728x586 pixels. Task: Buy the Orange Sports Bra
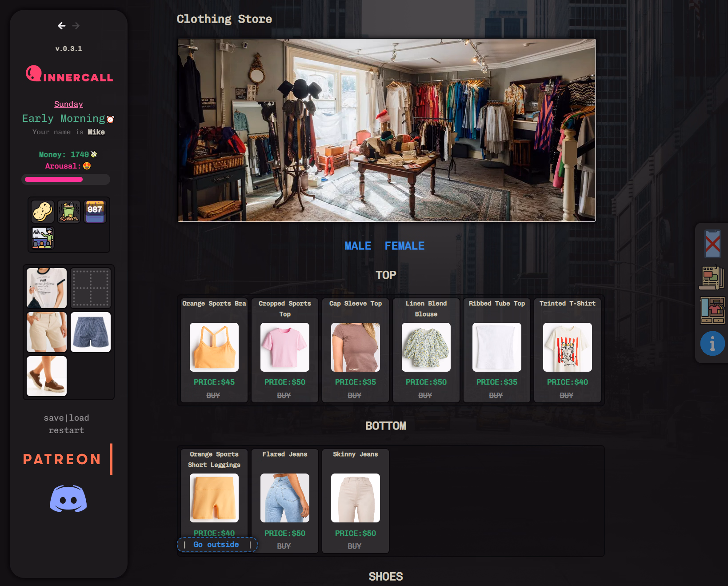[x=213, y=395]
